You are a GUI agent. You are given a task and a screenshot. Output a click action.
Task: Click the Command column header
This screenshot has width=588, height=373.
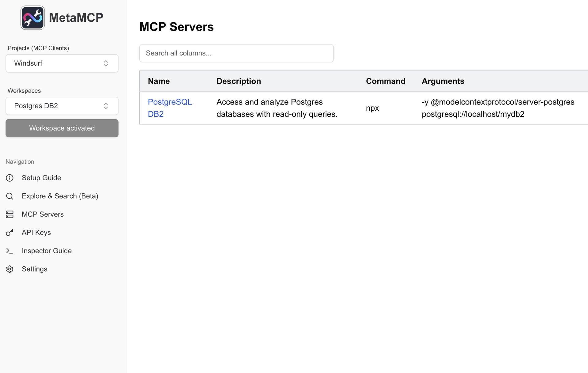pyautogui.click(x=386, y=81)
